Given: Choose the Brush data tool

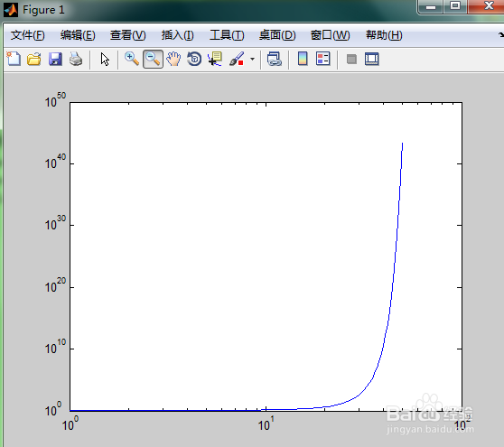Looking at the screenshot, I should (x=237, y=59).
